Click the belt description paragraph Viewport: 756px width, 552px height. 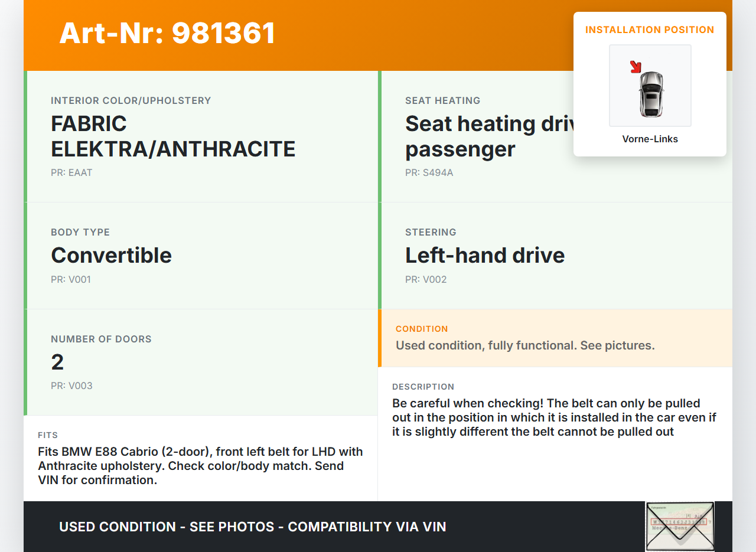point(553,417)
